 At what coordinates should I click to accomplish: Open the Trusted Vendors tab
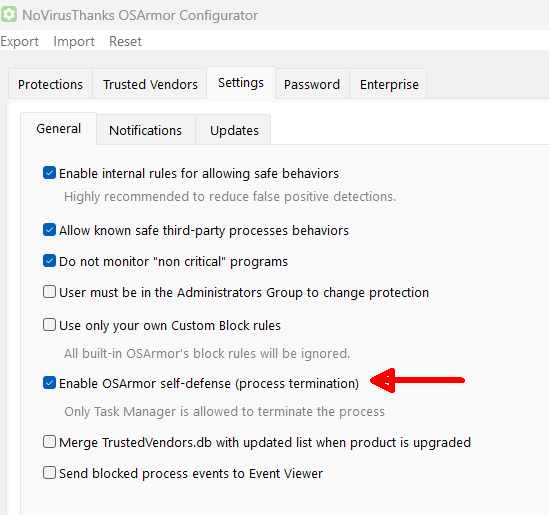tap(150, 84)
